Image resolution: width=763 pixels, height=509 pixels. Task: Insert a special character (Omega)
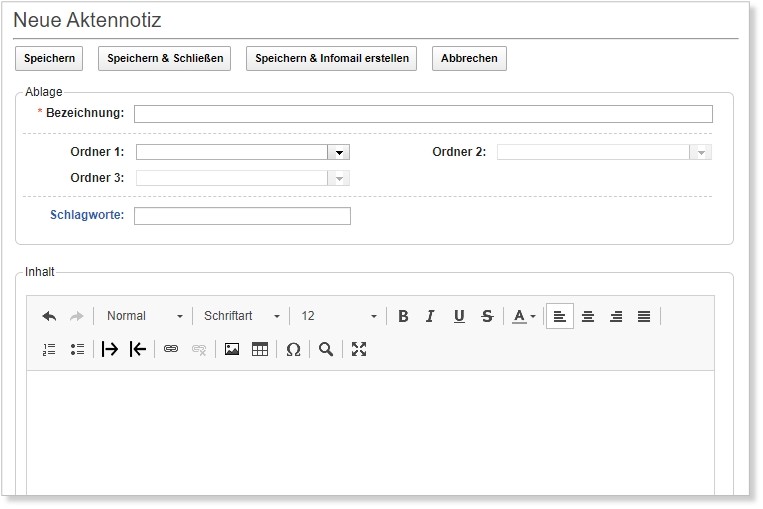(x=293, y=349)
